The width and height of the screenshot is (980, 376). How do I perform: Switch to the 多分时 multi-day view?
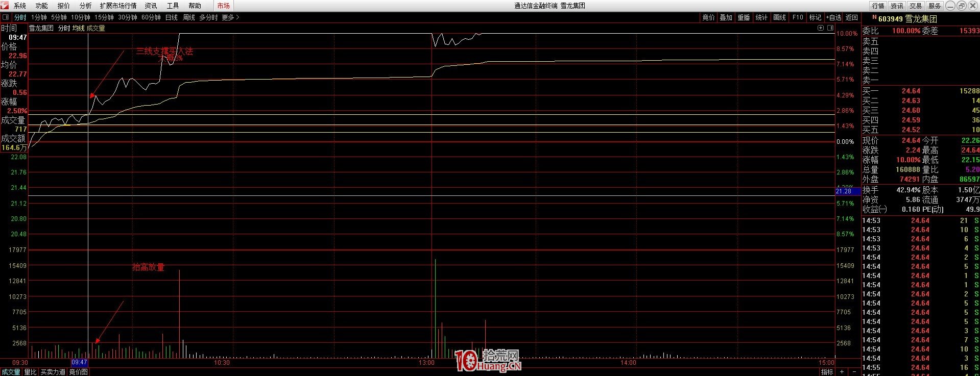click(208, 17)
